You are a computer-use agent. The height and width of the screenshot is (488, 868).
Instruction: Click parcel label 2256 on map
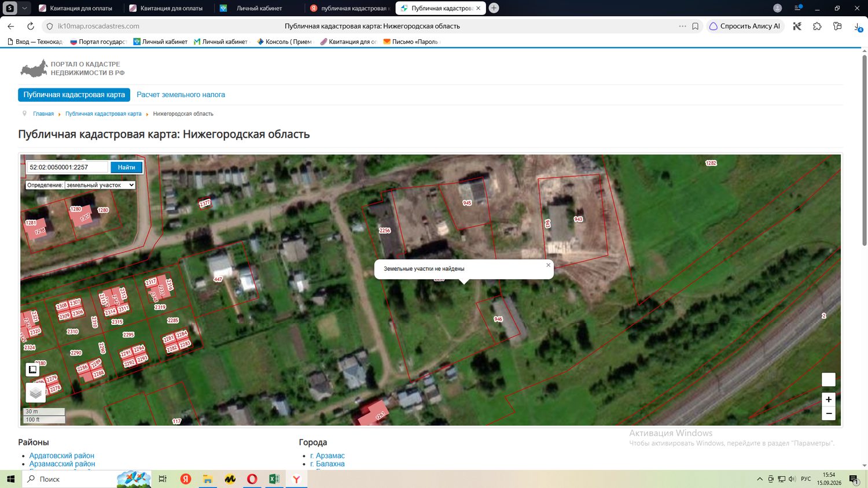pyautogui.click(x=385, y=230)
